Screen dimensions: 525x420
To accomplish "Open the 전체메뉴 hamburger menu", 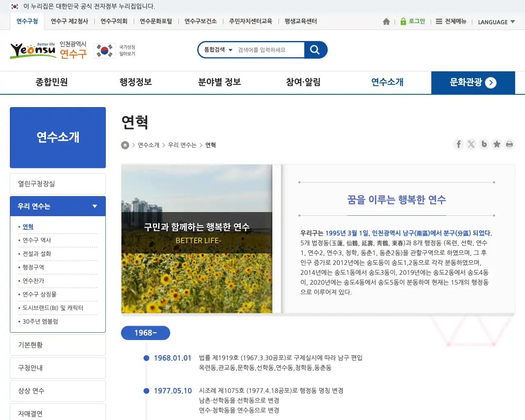I will (451, 21).
